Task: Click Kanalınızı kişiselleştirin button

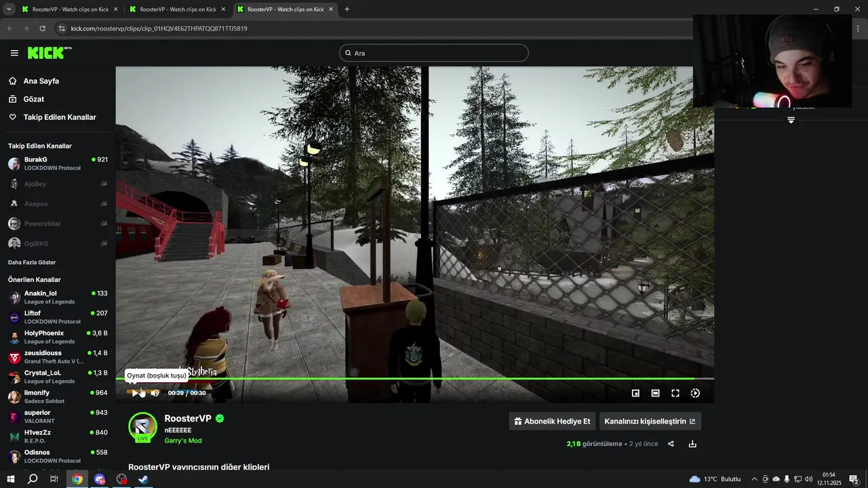Action: point(650,421)
